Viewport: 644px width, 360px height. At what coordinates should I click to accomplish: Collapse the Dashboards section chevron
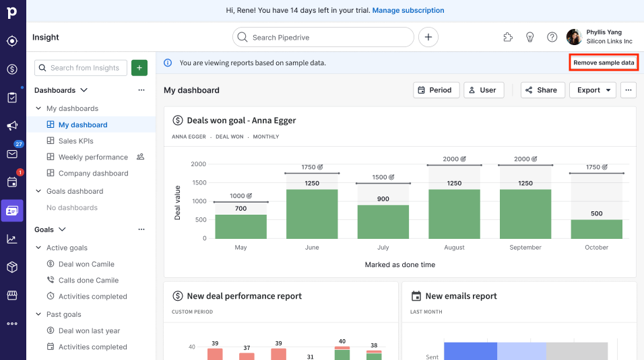tap(84, 90)
